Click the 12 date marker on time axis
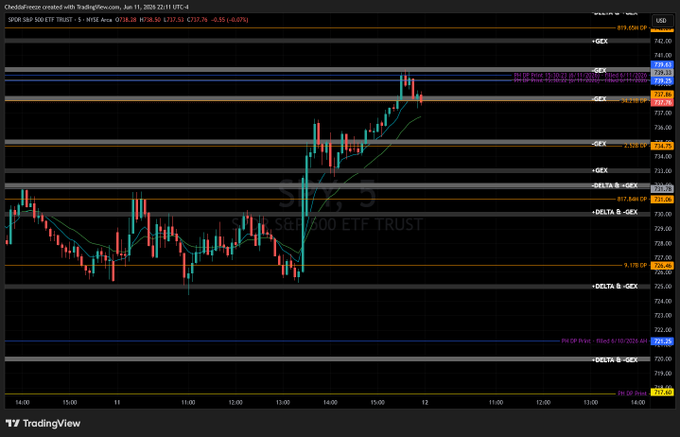680x437 pixels. [425, 403]
